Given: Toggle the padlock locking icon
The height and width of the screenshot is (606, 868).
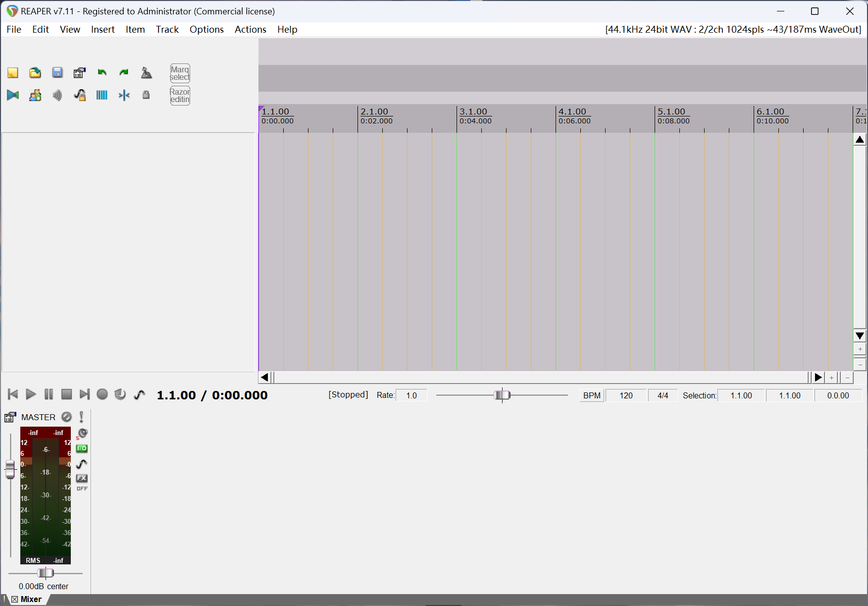Looking at the screenshot, I should point(146,95).
